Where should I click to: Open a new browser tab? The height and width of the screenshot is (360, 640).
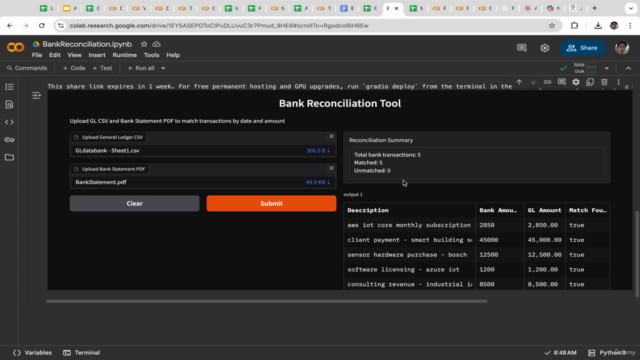595,8
